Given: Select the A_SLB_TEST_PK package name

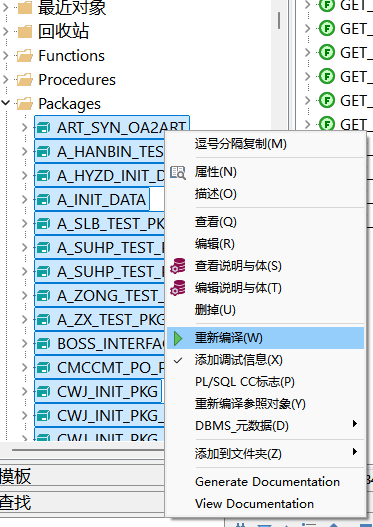Looking at the screenshot, I should click(111, 224).
